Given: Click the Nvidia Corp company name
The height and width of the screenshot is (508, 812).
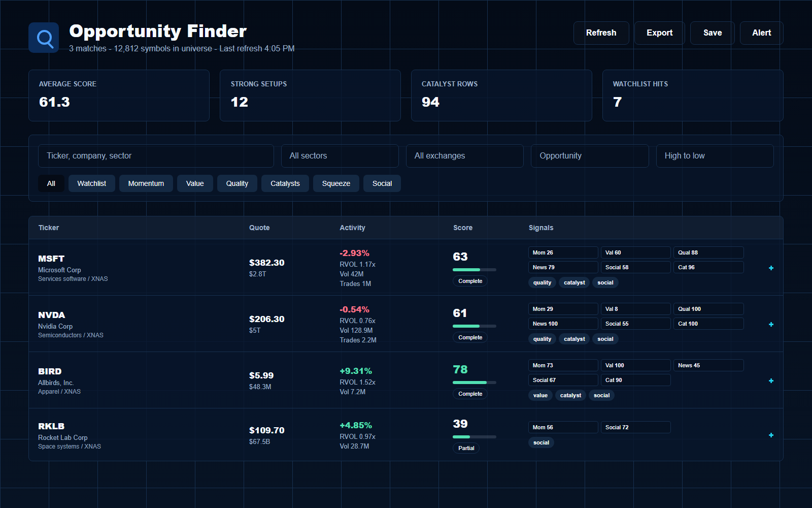Looking at the screenshot, I should (x=55, y=326).
